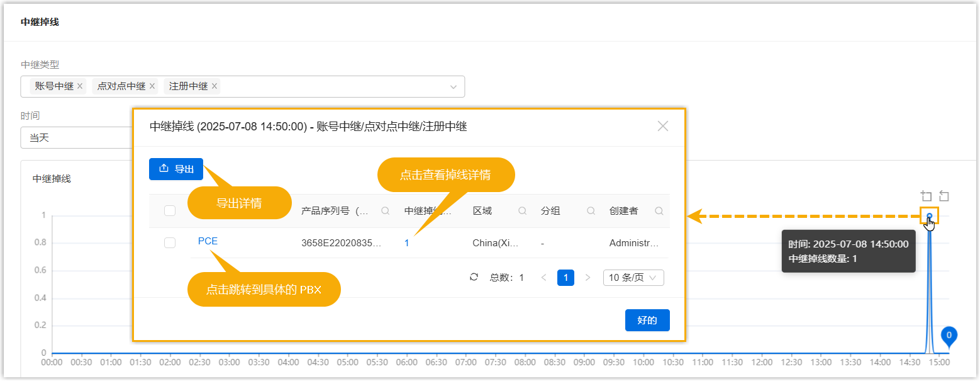Go to page 1 in pagination
Viewport: 980px width, 381px height.
click(x=565, y=278)
